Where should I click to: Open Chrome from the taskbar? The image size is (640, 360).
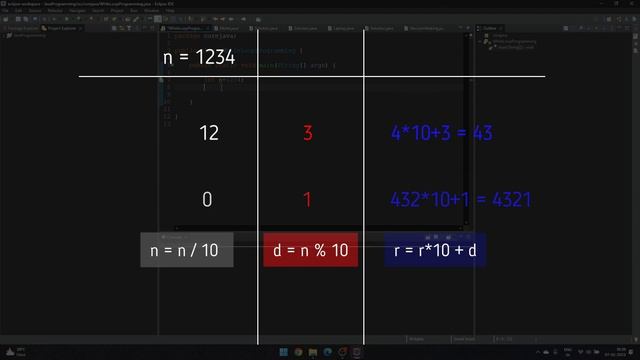pos(298,352)
